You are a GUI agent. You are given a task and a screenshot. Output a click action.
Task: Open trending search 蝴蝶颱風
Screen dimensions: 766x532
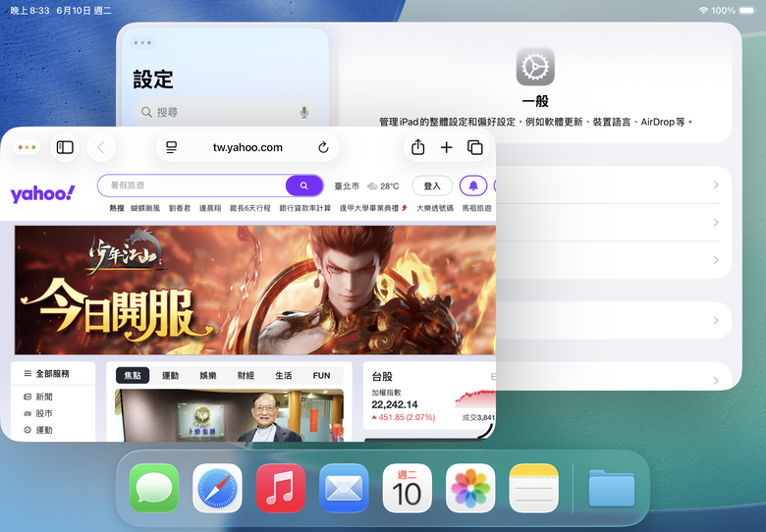[x=145, y=208]
